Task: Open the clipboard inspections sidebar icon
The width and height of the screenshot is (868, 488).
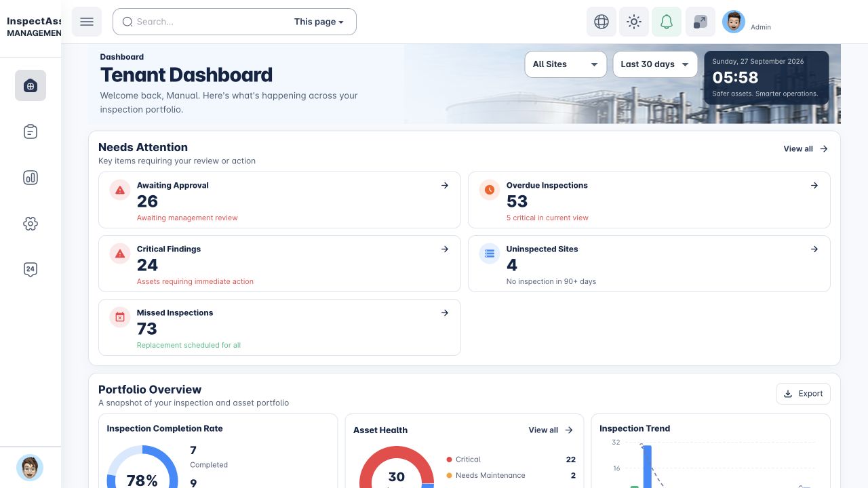Action: [31, 131]
